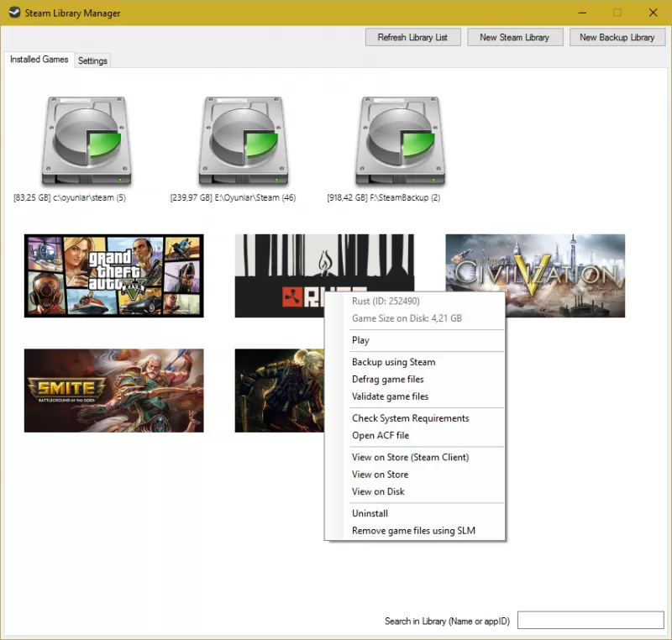Click the [83,25 GB] c:\oyunlar\steam label

pyautogui.click(x=70, y=197)
